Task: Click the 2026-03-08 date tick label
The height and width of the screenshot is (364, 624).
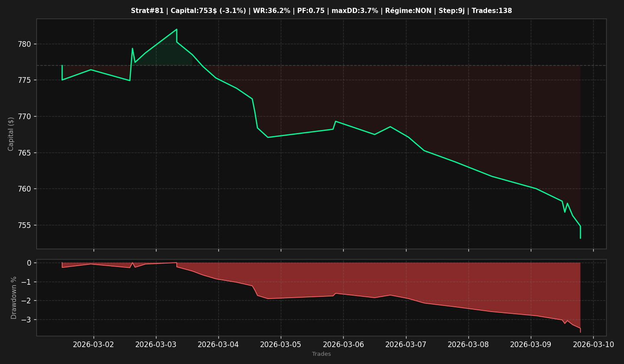Action: tap(468, 344)
